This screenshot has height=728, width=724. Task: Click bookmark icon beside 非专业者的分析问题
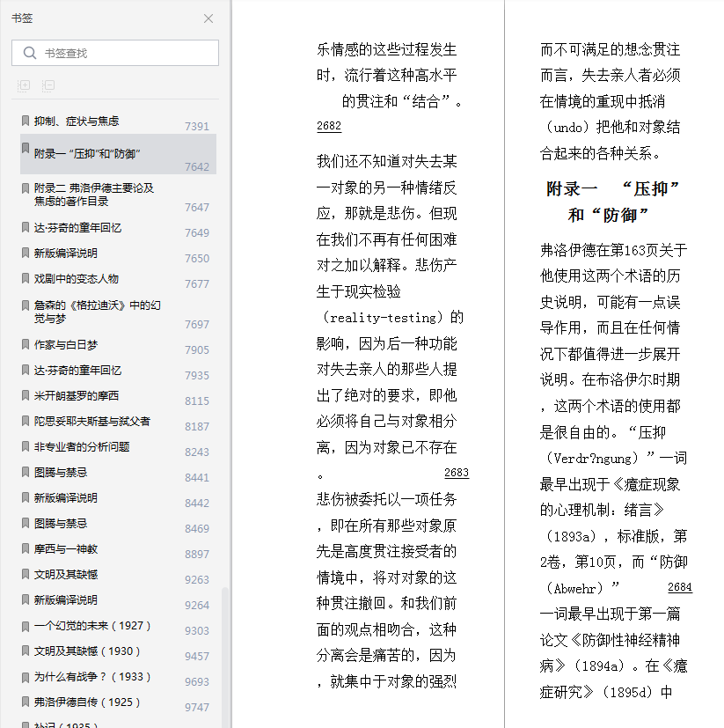pos(26,446)
